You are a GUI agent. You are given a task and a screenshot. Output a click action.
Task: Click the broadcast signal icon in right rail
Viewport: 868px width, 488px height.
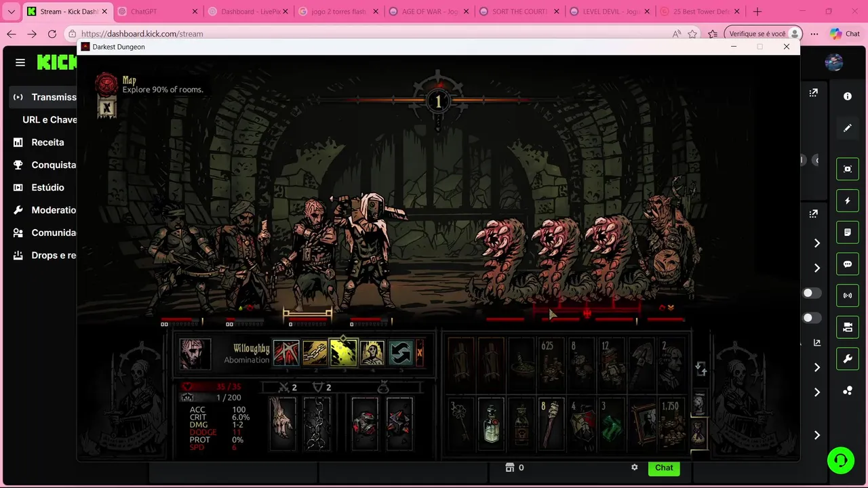pos(848,296)
